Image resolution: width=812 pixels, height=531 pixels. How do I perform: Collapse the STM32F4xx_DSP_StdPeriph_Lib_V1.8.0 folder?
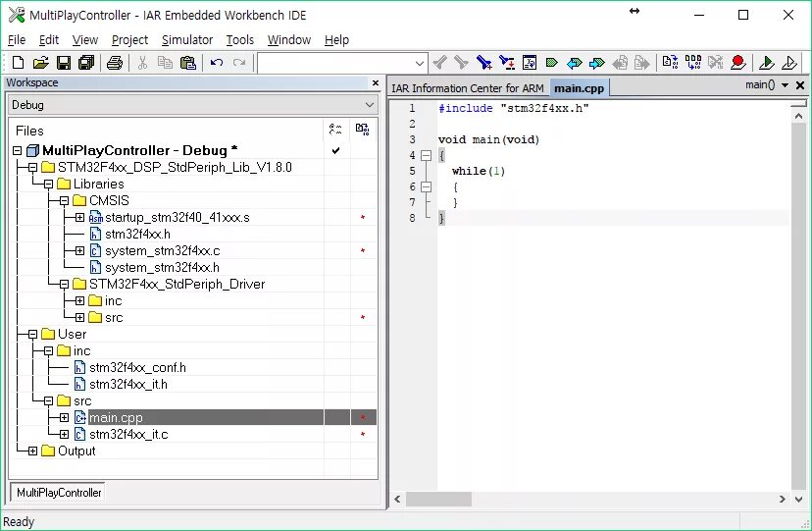coord(32,167)
